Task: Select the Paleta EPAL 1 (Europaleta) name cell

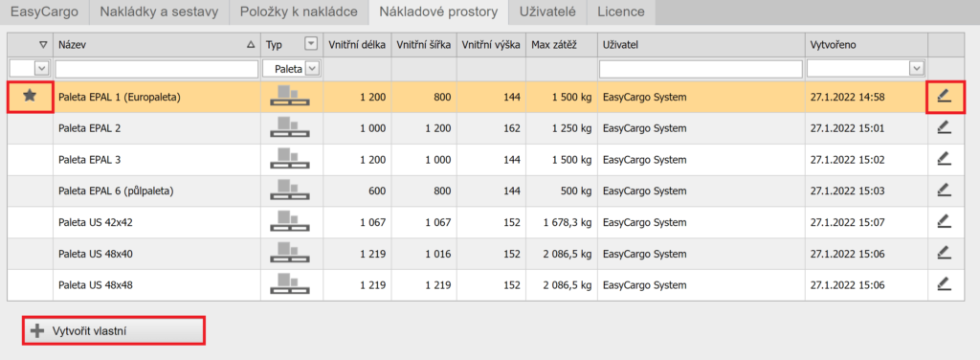Action: [x=157, y=97]
